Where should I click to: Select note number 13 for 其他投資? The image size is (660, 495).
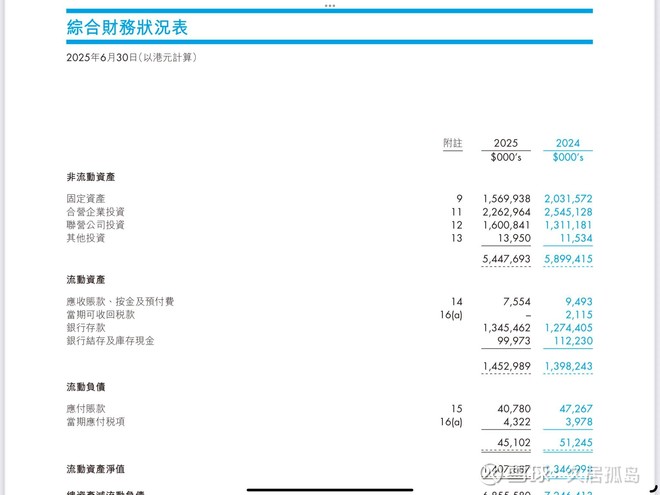click(x=457, y=238)
